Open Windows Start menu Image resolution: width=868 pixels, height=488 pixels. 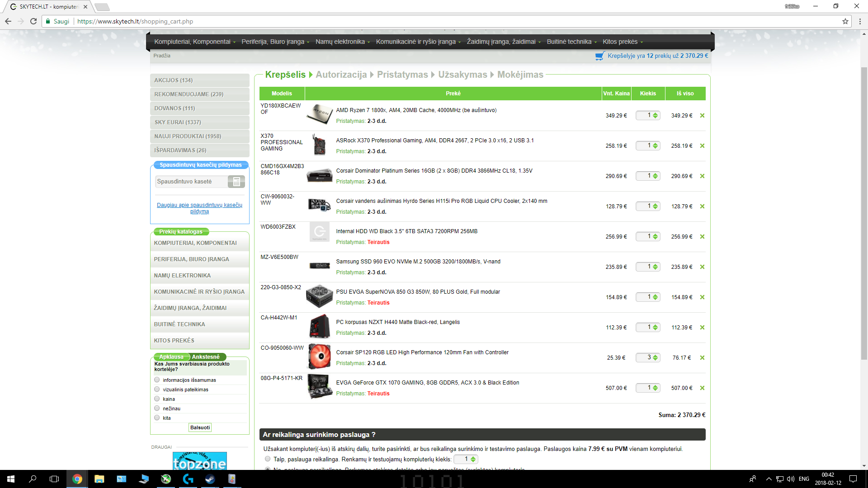click(11, 479)
